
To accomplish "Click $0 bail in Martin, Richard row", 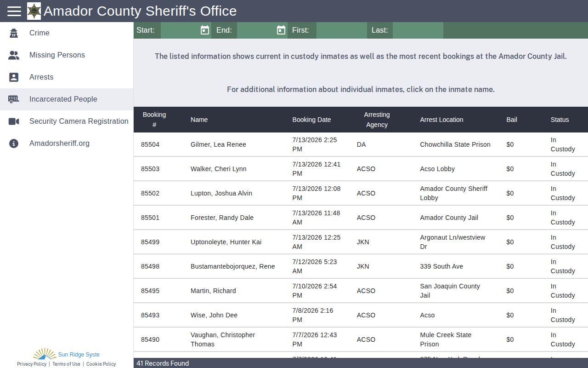I will 510,291.
